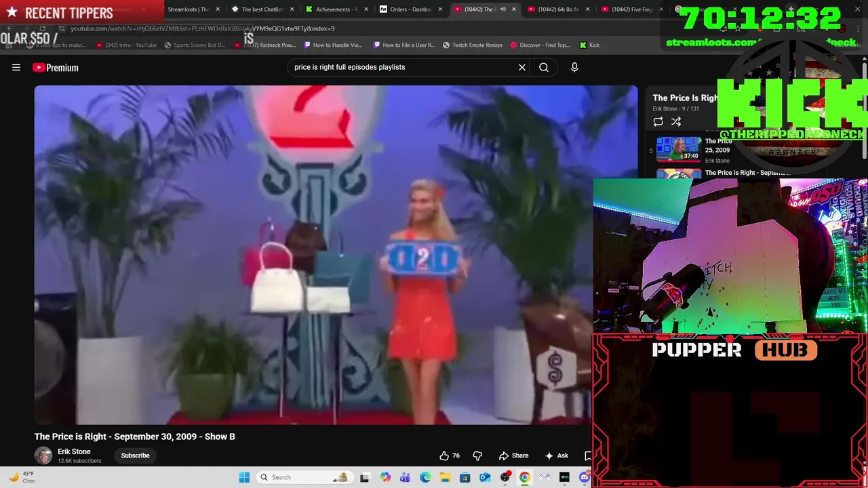This screenshot has height=488, width=868.
Task: Close the Streamloots tab
Action: [218, 9]
